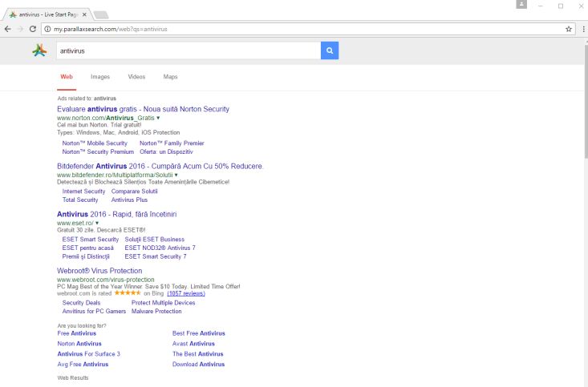Open ESET NOD32 Antivirus 7 sitelink
The image size is (588, 387).
coord(160,248)
